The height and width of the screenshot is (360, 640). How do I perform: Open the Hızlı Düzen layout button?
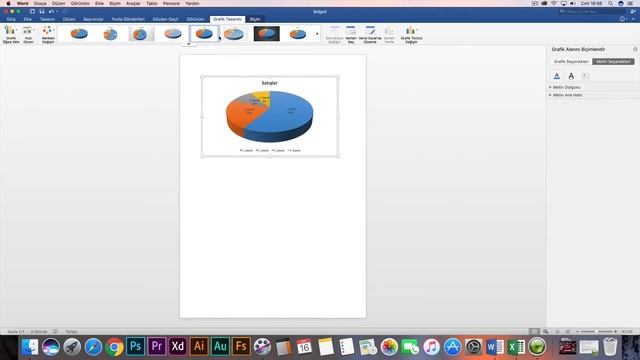pyautogui.click(x=28, y=35)
